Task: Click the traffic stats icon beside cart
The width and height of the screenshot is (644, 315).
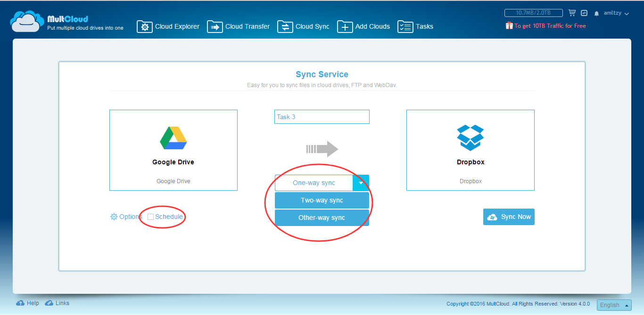Action: (x=584, y=13)
